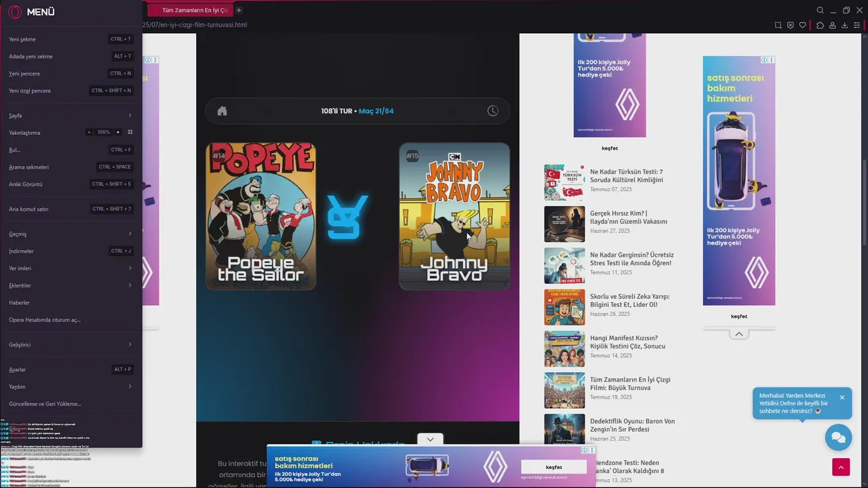The width and height of the screenshot is (868, 488).
Task: Select Aria komut satırı menu item
Action: 71,209
